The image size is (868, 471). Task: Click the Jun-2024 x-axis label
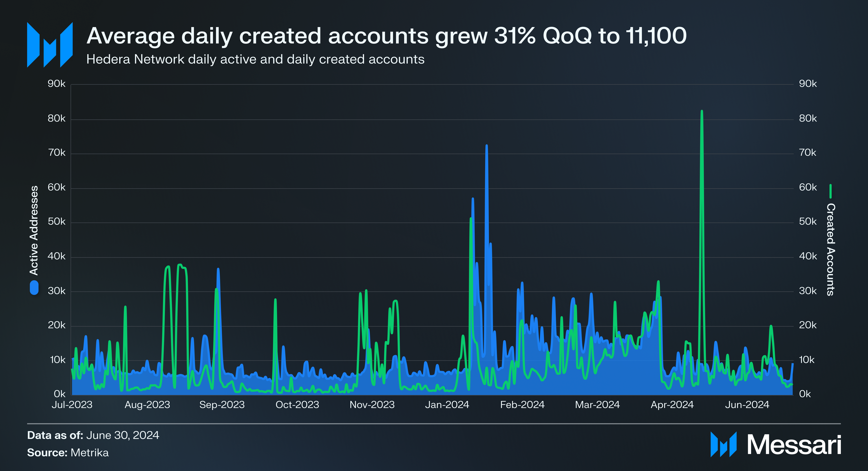coord(747,405)
